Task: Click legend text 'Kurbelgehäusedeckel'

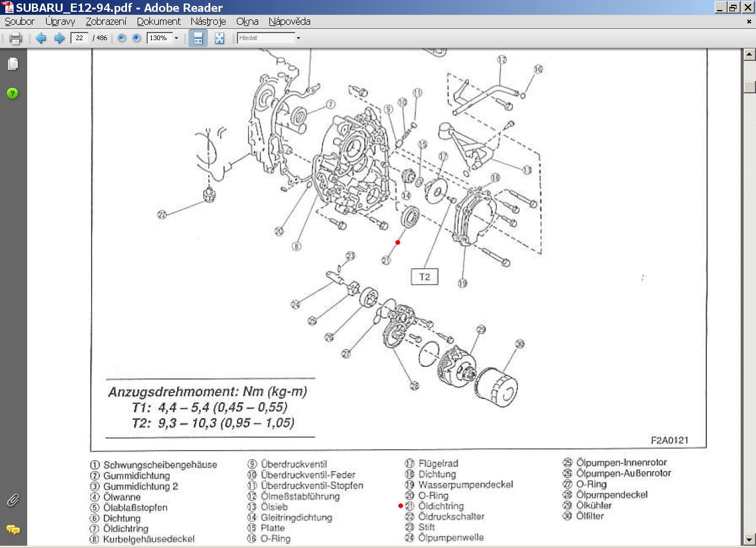Action: tap(149, 539)
